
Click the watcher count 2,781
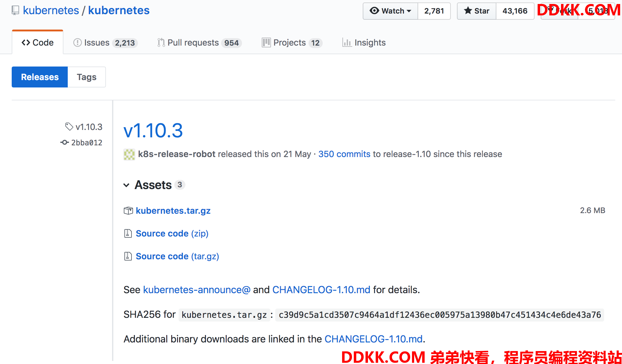point(434,11)
